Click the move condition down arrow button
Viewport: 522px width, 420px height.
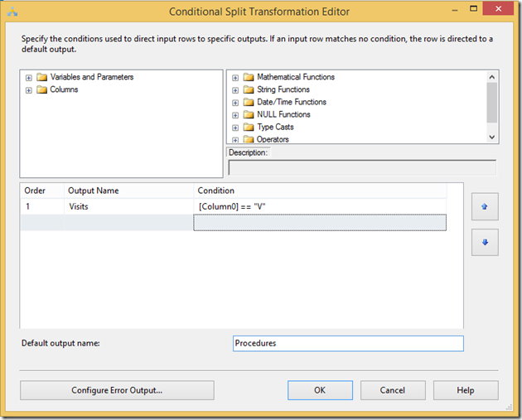[485, 242]
